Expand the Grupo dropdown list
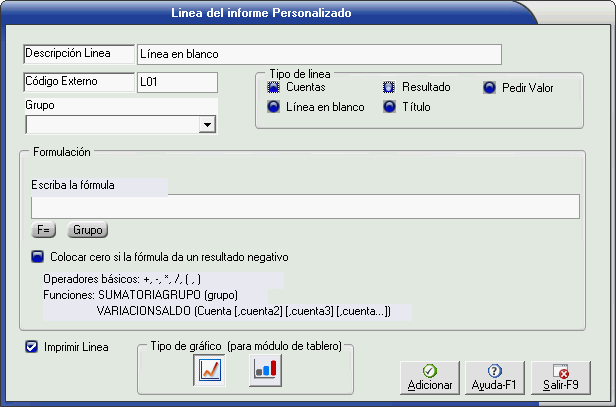The width and height of the screenshot is (616, 407). pyautogui.click(x=207, y=125)
